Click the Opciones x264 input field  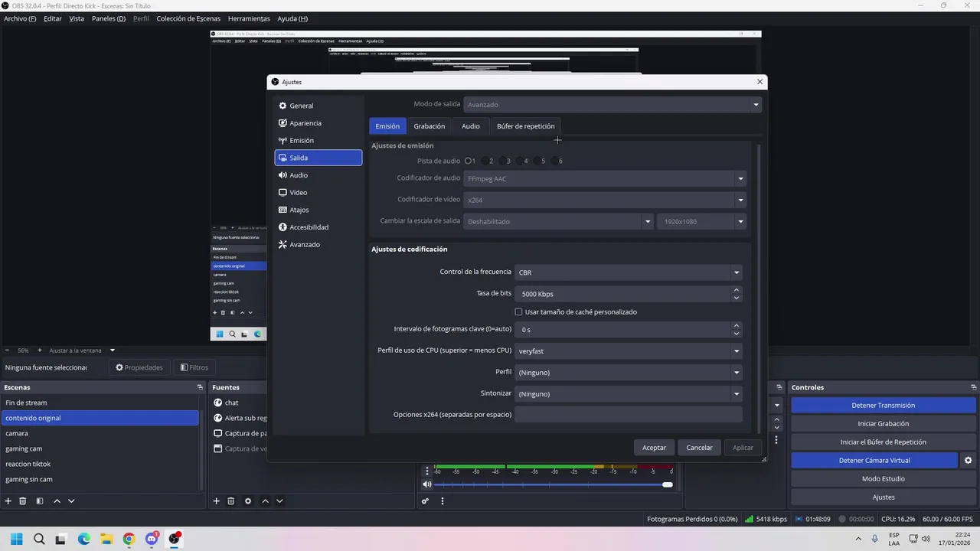(x=629, y=415)
